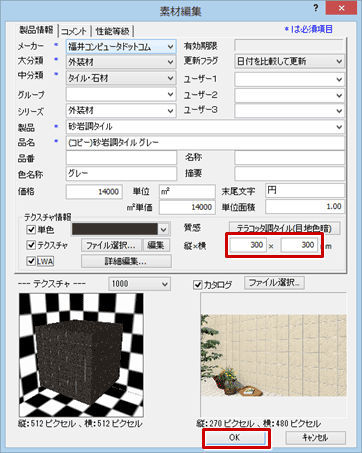
Task: Click the 質感 テラコッタ調タイル button
Action: tap(285, 228)
